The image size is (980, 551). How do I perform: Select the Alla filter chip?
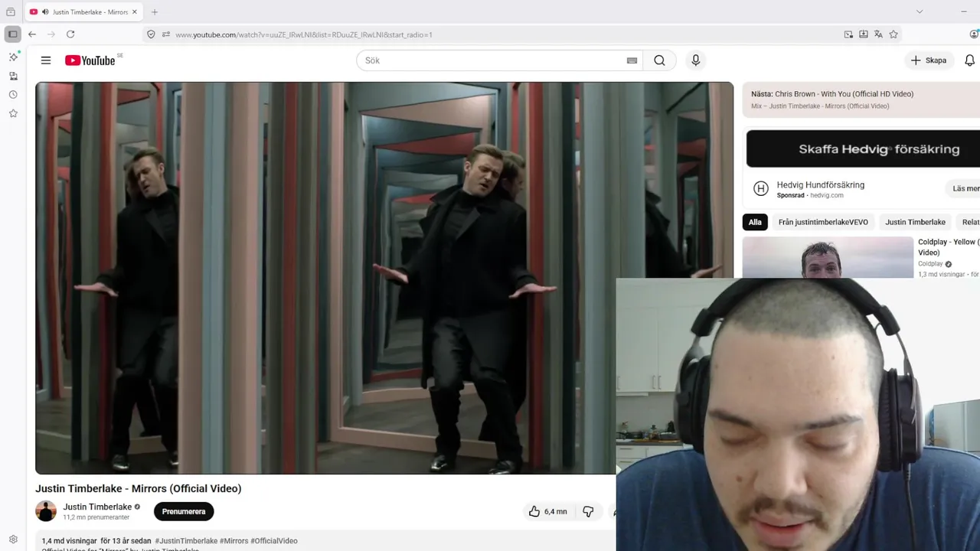[x=755, y=222]
